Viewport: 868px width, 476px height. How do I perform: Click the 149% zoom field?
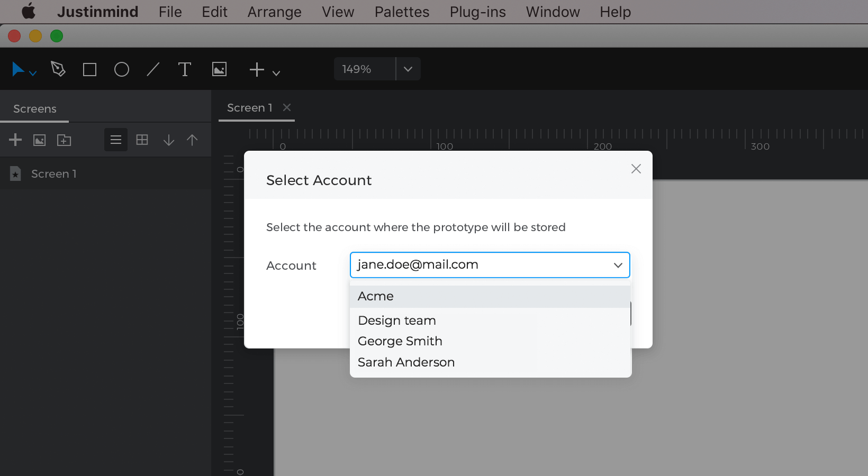click(364, 69)
